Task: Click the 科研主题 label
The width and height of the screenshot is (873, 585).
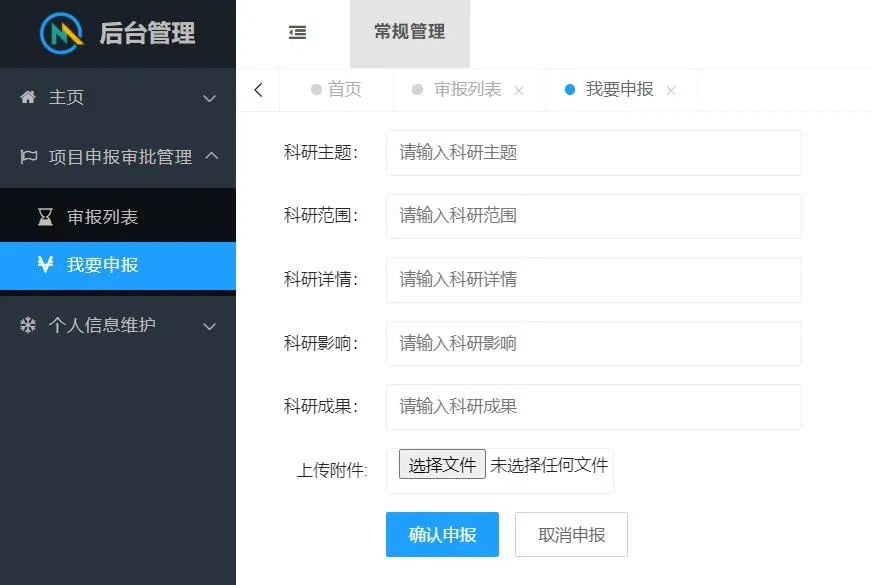Action: pos(321,153)
